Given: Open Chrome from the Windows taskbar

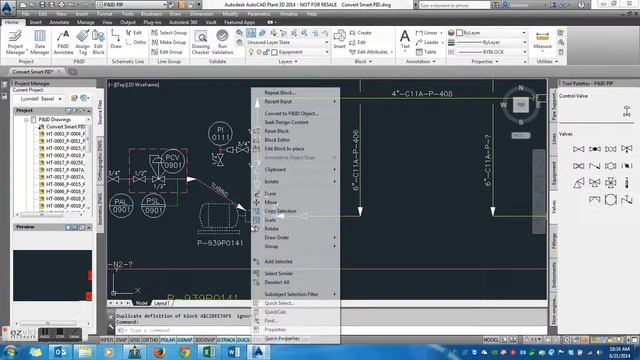Looking at the screenshot, I should tap(184, 352).
